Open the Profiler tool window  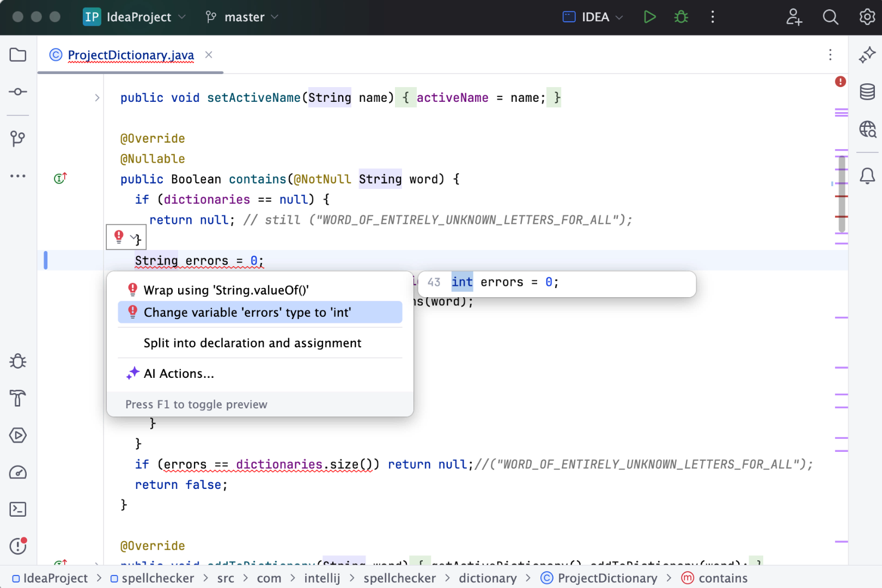click(18, 473)
